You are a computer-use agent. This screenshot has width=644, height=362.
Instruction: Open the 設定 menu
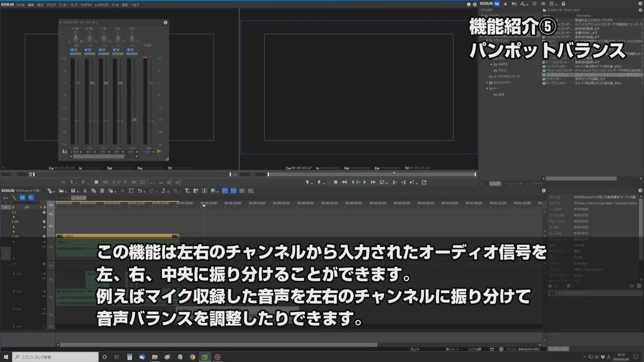click(x=125, y=4)
